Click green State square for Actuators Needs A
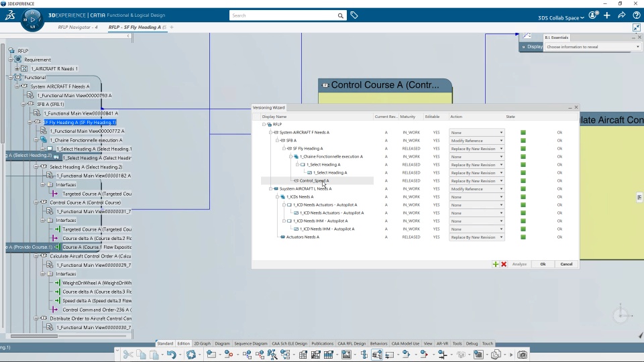 [523, 237]
